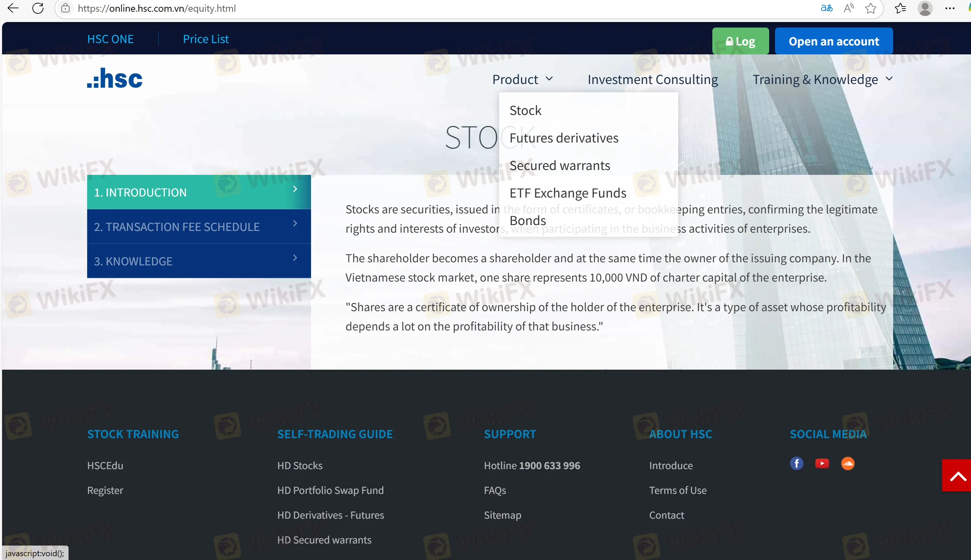The image size is (971, 560).
Task: Select ETF Exchange Funds menu item
Action: pos(568,193)
